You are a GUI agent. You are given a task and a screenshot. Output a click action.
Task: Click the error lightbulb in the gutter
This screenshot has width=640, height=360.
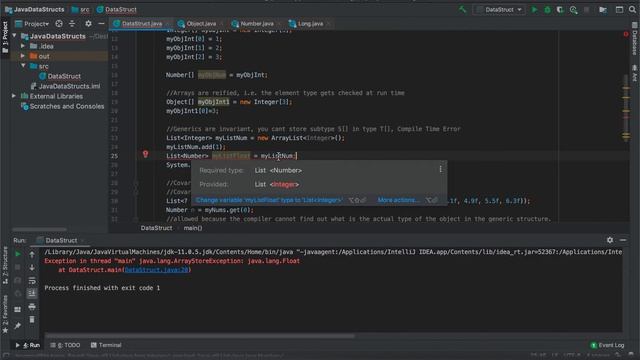(x=145, y=154)
